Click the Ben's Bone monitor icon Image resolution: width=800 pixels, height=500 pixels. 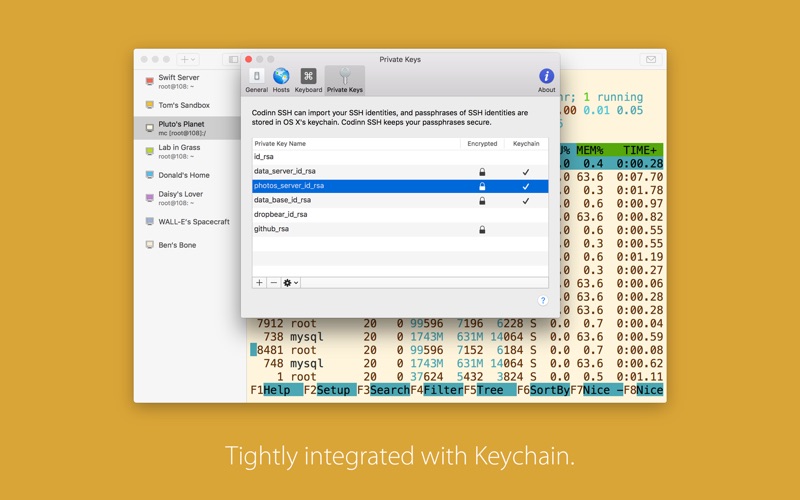(x=149, y=245)
